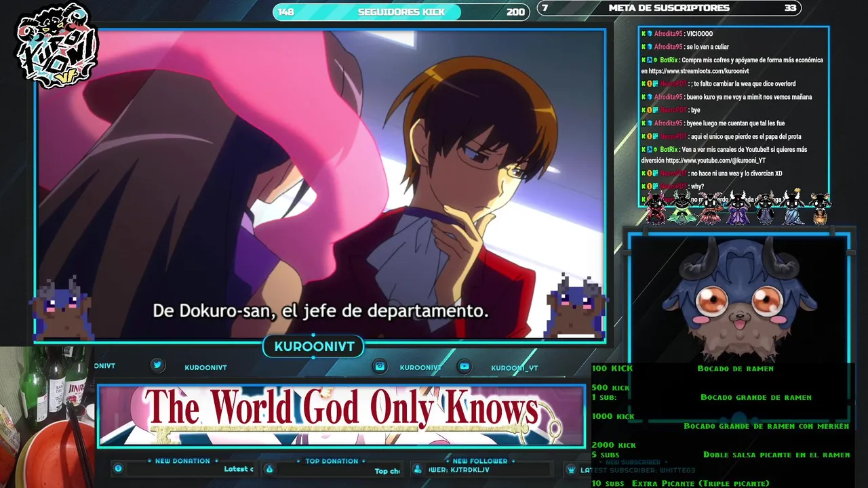Click the 'Doble salsa picante en el ramen' reward

(x=776, y=455)
